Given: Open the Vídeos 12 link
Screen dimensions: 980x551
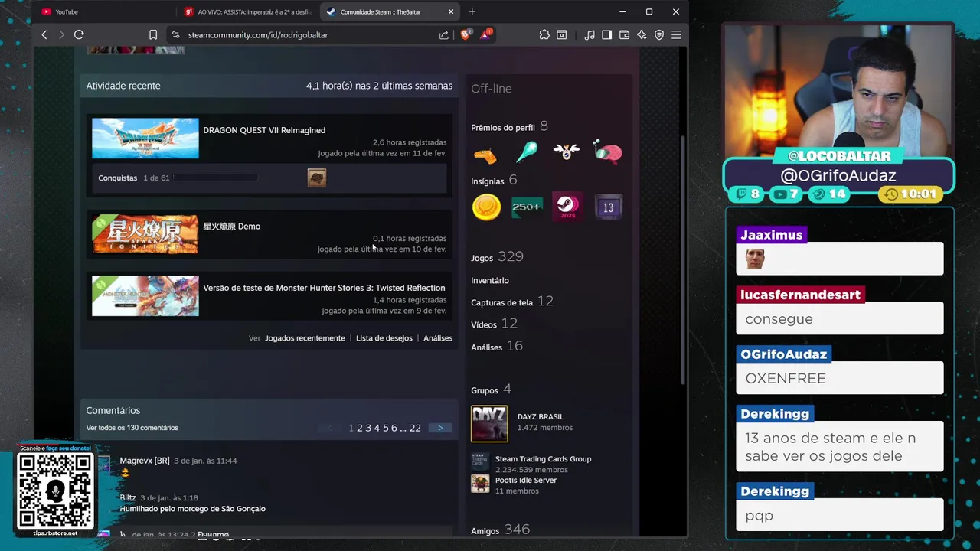Looking at the screenshot, I should (494, 324).
